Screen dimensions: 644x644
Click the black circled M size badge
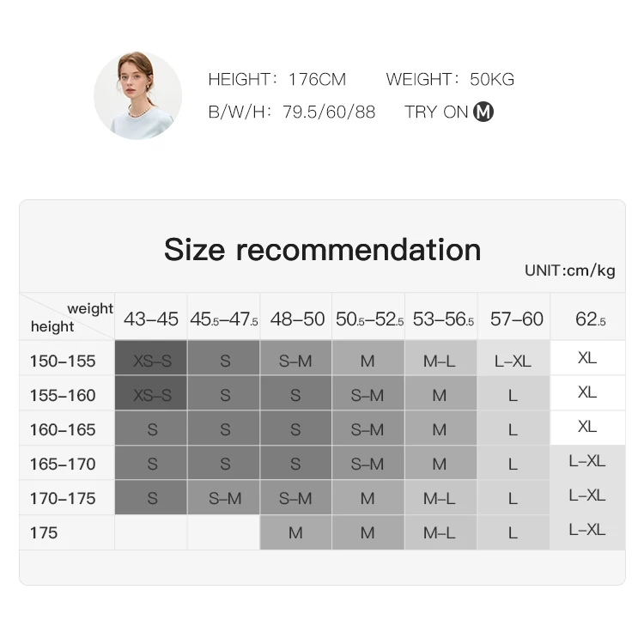483,112
